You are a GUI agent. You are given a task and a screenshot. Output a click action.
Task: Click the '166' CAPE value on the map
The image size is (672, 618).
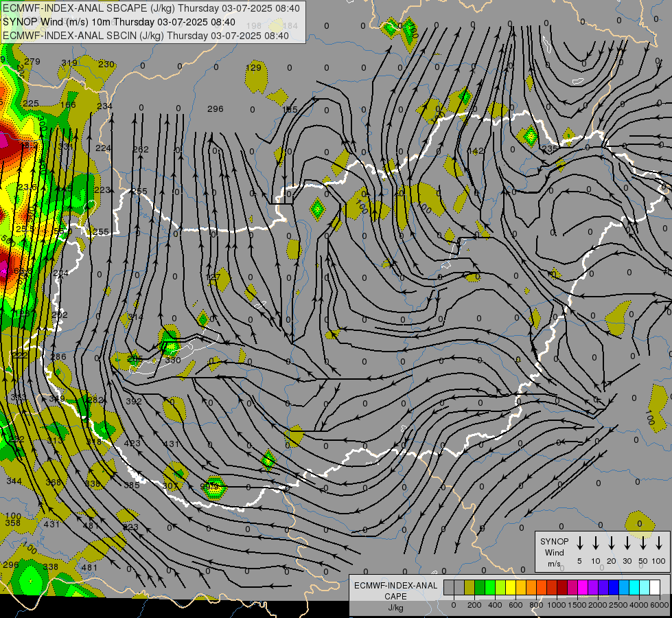click(x=68, y=104)
